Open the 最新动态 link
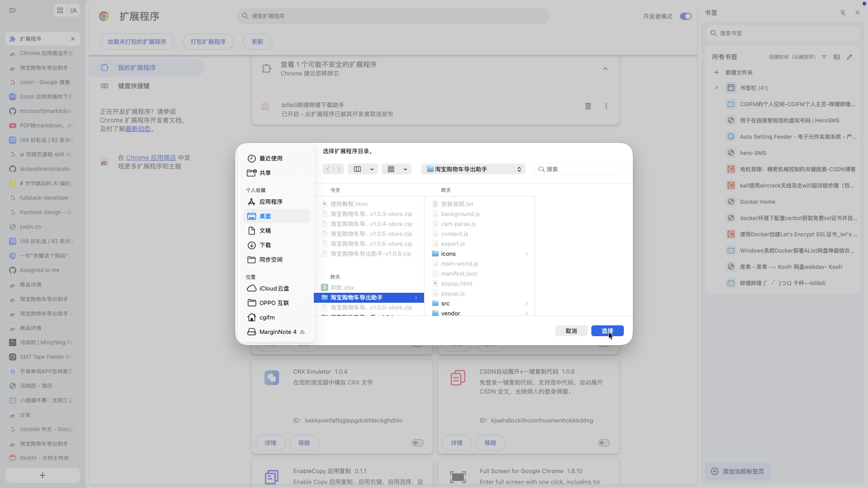The width and height of the screenshot is (868, 488). coord(138,129)
